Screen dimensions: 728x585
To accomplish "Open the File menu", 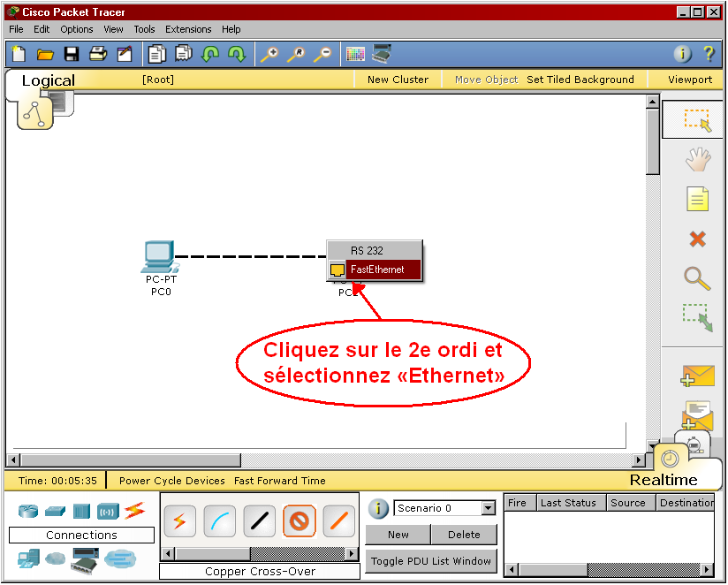I will (x=16, y=29).
